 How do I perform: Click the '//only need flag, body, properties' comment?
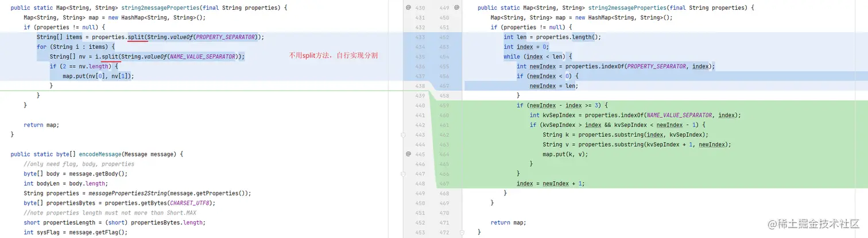[x=79, y=164]
